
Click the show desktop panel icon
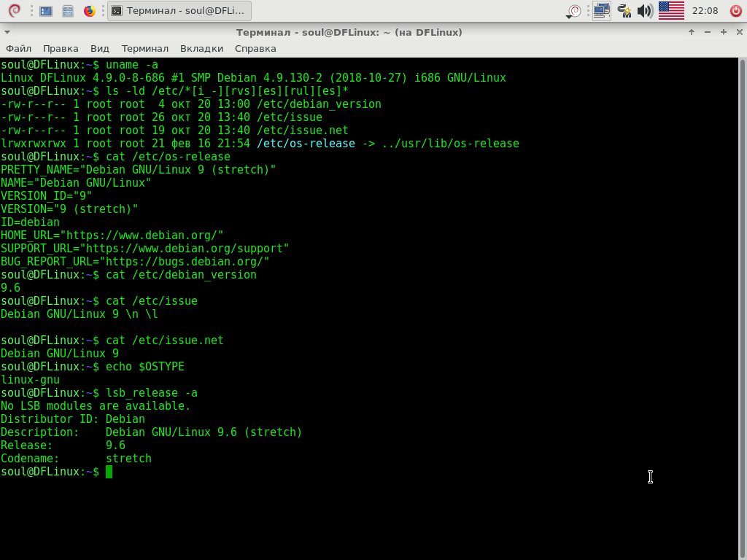[46, 10]
